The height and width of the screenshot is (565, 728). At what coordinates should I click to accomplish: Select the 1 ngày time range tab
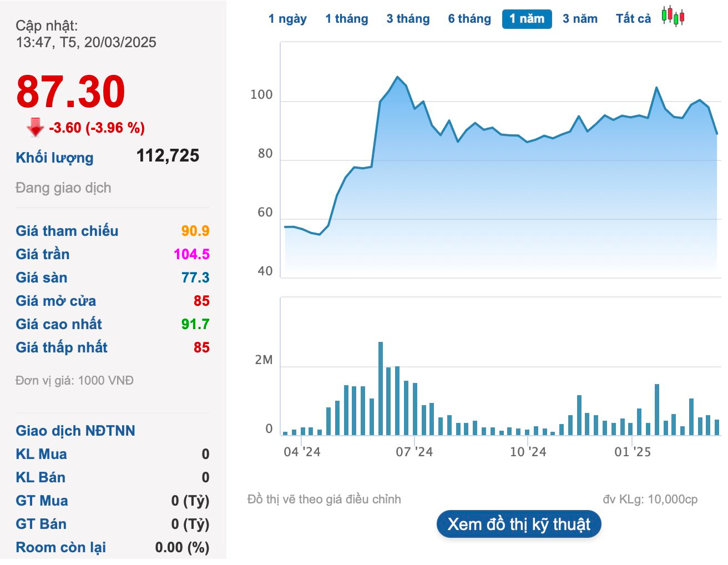(x=287, y=19)
